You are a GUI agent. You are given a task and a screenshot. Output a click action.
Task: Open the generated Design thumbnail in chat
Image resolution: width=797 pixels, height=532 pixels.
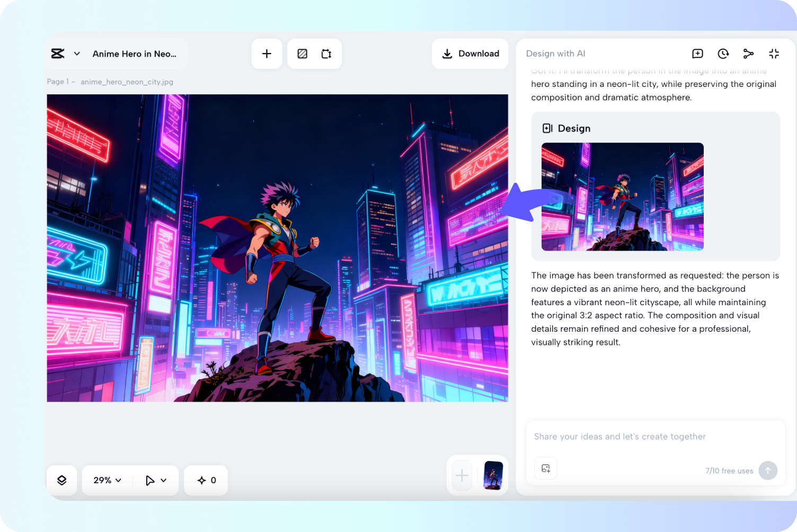click(x=623, y=197)
